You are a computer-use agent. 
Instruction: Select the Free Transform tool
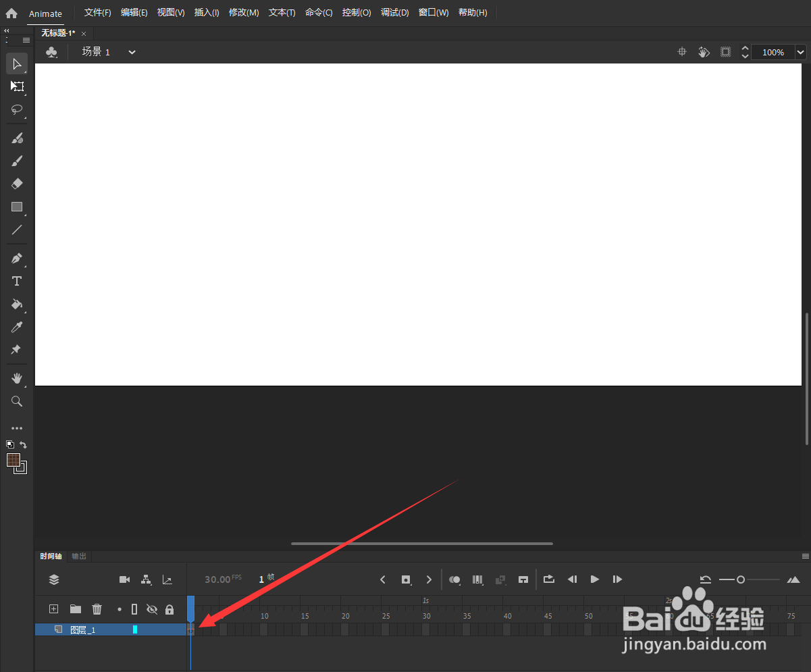[x=18, y=86]
